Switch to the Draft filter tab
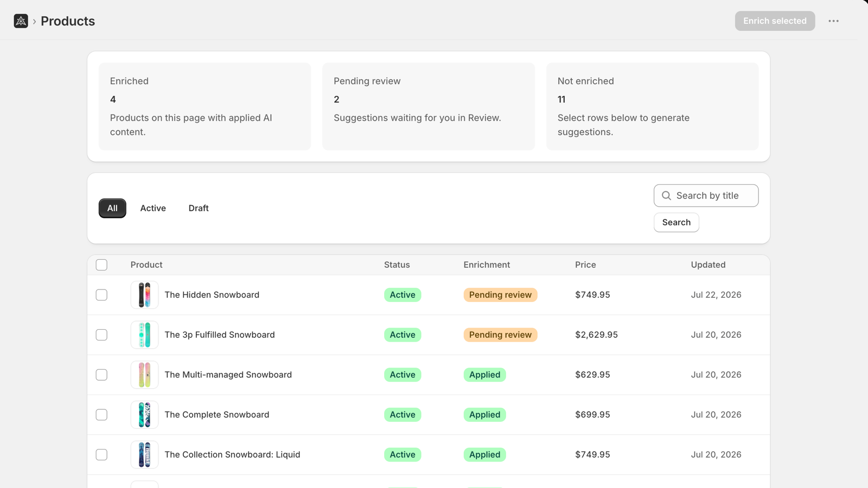868x488 pixels. tap(199, 208)
